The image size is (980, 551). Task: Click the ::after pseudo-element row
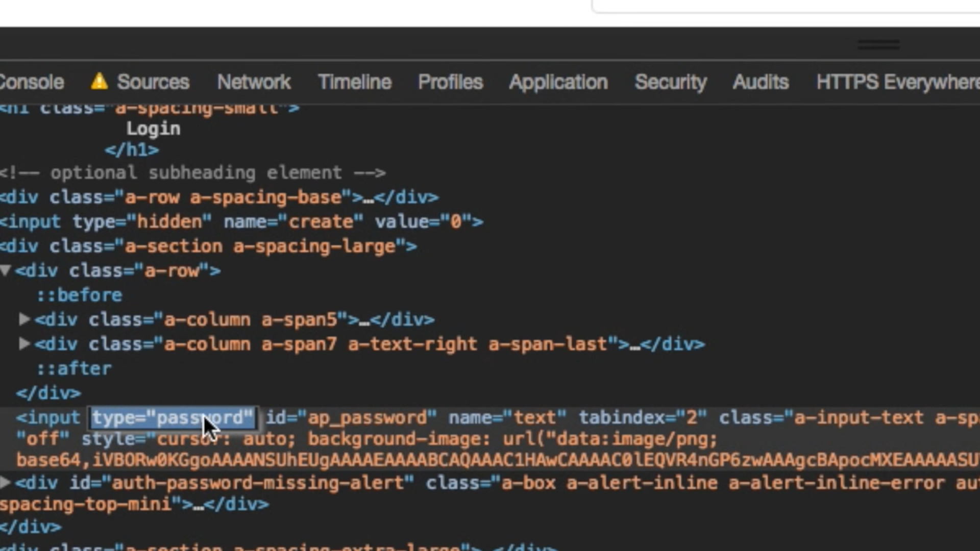(x=74, y=368)
